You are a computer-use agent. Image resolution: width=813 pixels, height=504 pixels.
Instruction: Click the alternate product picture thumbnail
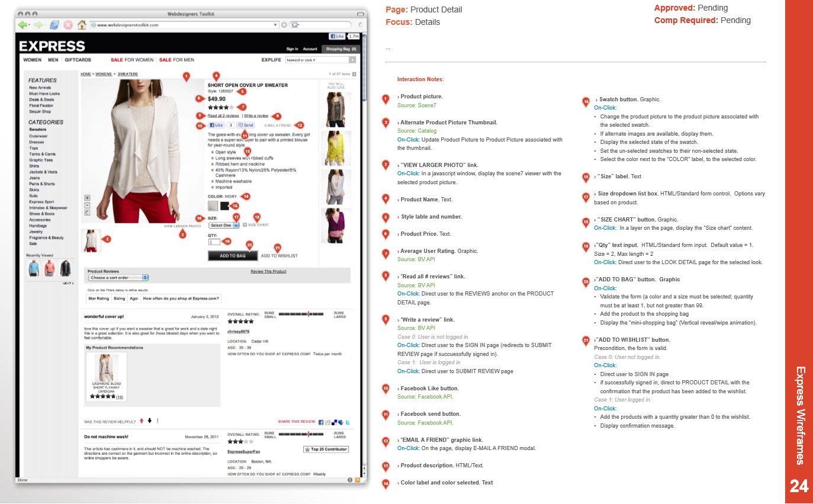coord(91,241)
